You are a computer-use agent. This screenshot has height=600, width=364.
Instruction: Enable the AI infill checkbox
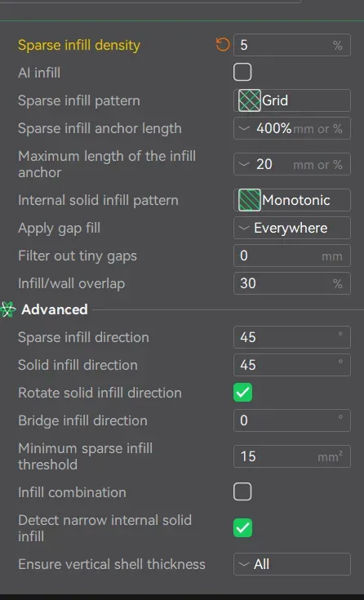coord(242,73)
